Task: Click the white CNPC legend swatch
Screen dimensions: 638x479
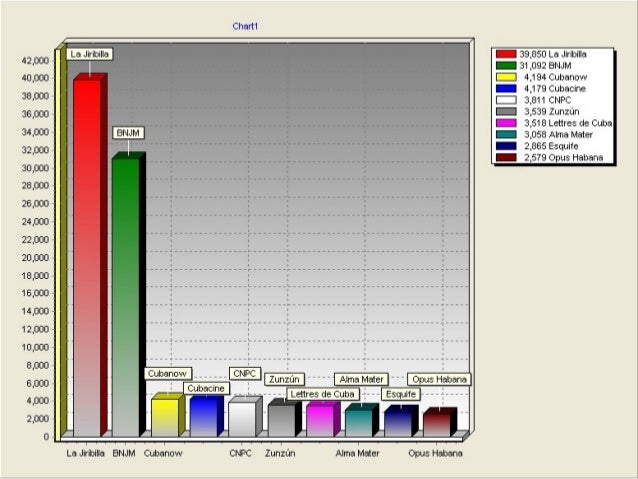Action: coord(506,100)
